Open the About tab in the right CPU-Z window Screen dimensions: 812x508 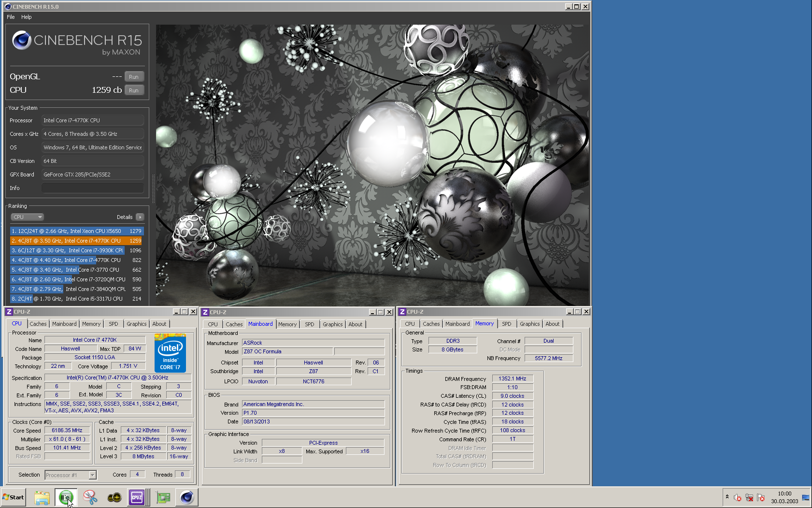click(x=553, y=324)
